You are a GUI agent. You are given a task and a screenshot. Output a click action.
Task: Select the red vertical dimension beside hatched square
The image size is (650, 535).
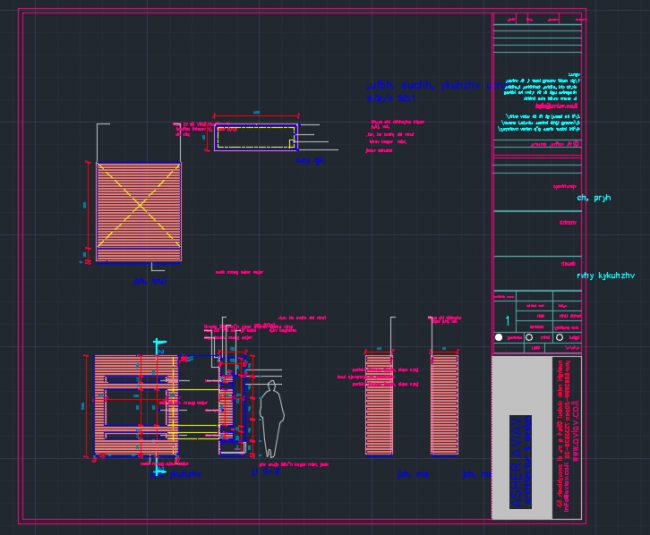pyautogui.click(x=89, y=212)
